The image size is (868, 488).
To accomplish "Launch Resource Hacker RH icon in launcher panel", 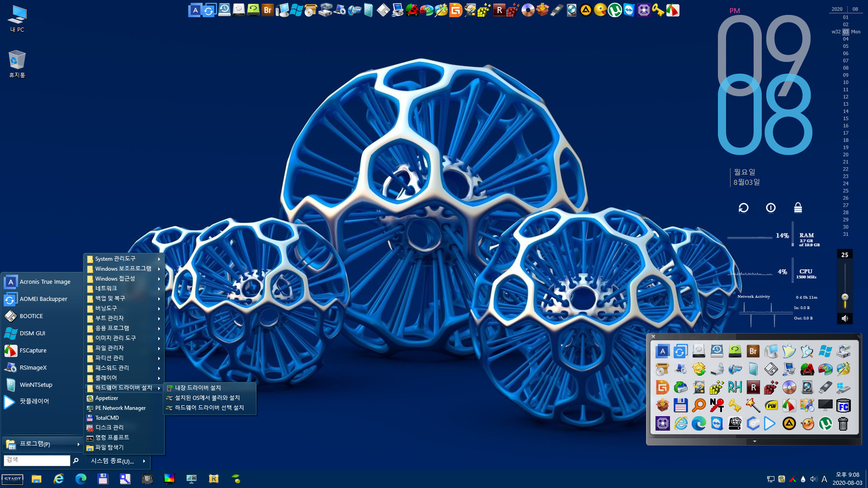I will (735, 387).
